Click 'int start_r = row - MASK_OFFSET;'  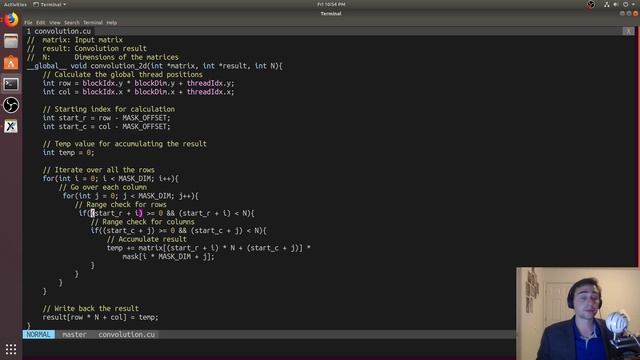coord(107,118)
